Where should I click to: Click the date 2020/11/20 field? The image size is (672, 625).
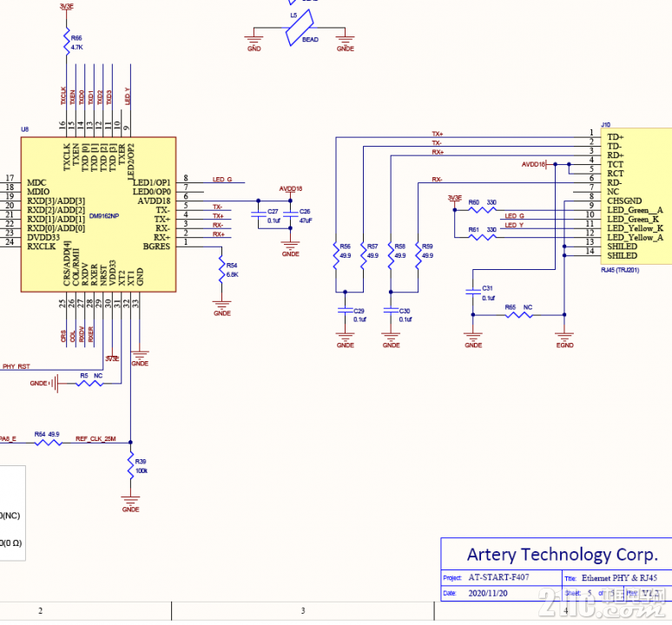pyautogui.click(x=488, y=593)
